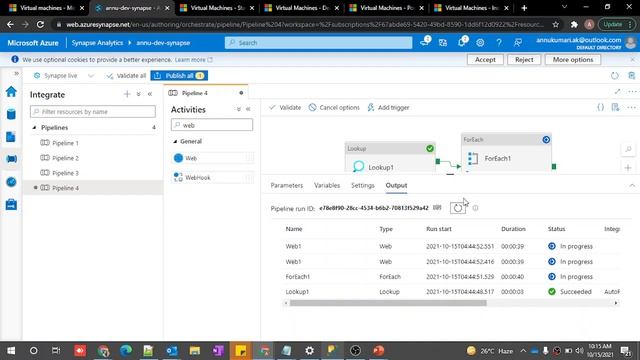This screenshot has height=360, width=640.
Task: Open the help question mark
Action: click(x=499, y=42)
